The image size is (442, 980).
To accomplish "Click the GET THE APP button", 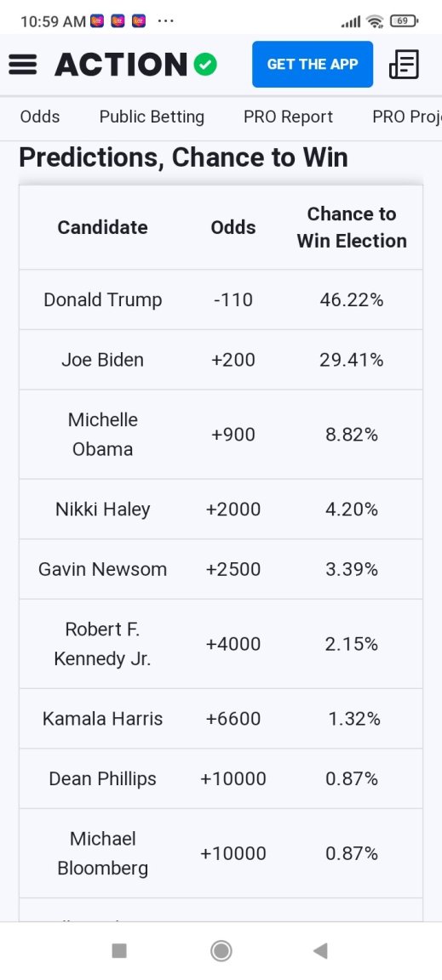I will [x=313, y=65].
